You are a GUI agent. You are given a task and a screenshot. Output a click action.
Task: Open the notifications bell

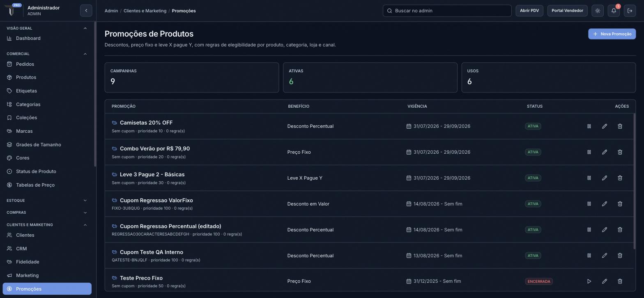(614, 11)
